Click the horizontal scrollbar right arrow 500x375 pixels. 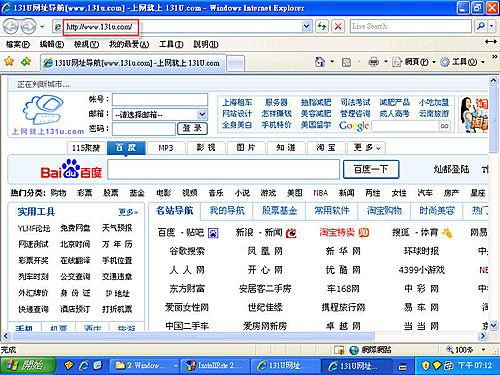tap(483, 336)
